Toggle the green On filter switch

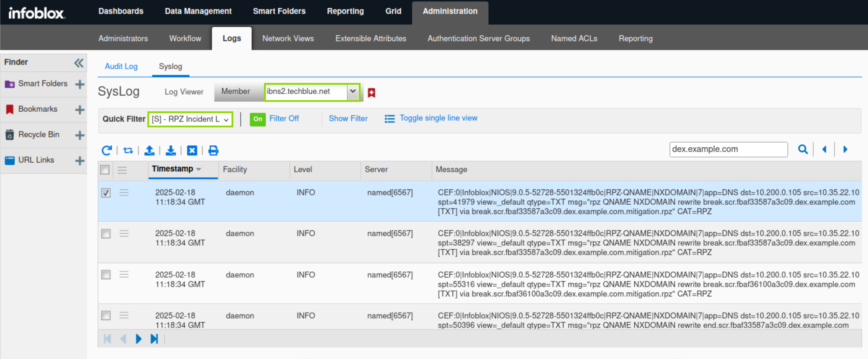coord(258,119)
